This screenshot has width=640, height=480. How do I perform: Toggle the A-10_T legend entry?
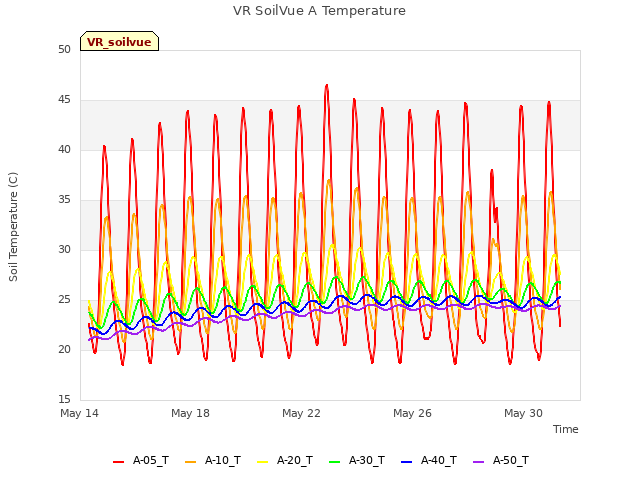(213, 460)
